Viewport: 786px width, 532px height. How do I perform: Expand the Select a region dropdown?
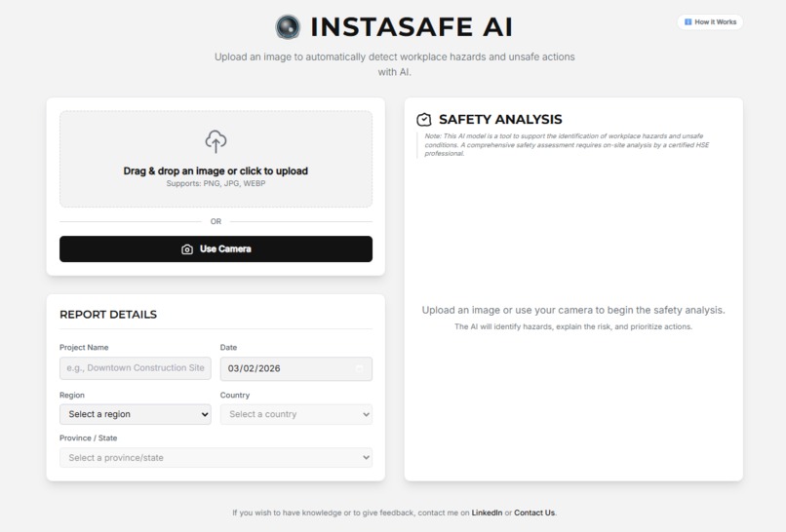pos(136,414)
